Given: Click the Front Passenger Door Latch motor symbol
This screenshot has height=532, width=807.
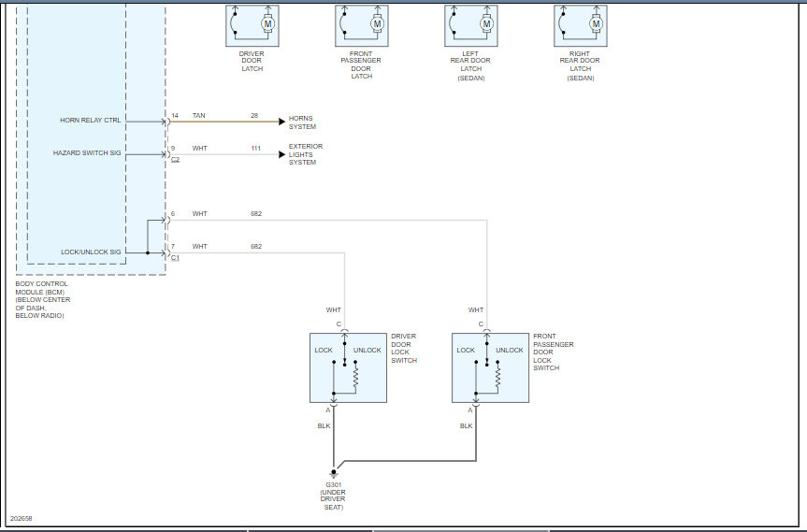Looking at the screenshot, I should pos(377,23).
